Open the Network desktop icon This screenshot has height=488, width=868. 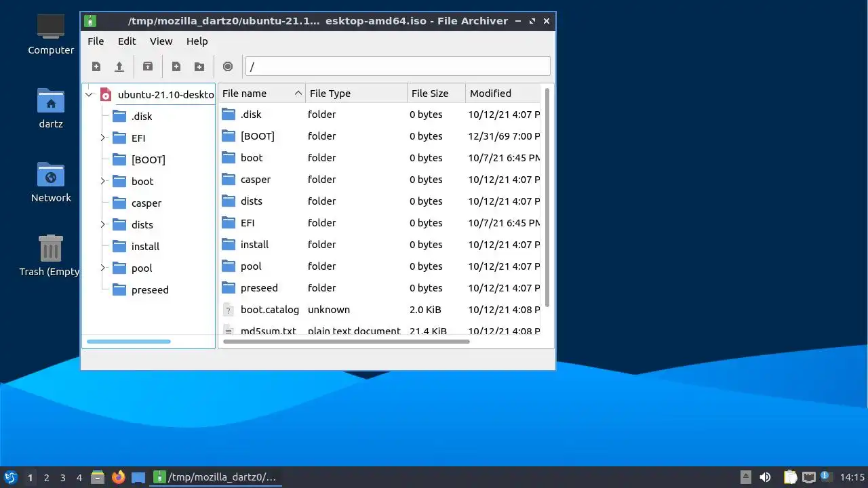(51, 182)
